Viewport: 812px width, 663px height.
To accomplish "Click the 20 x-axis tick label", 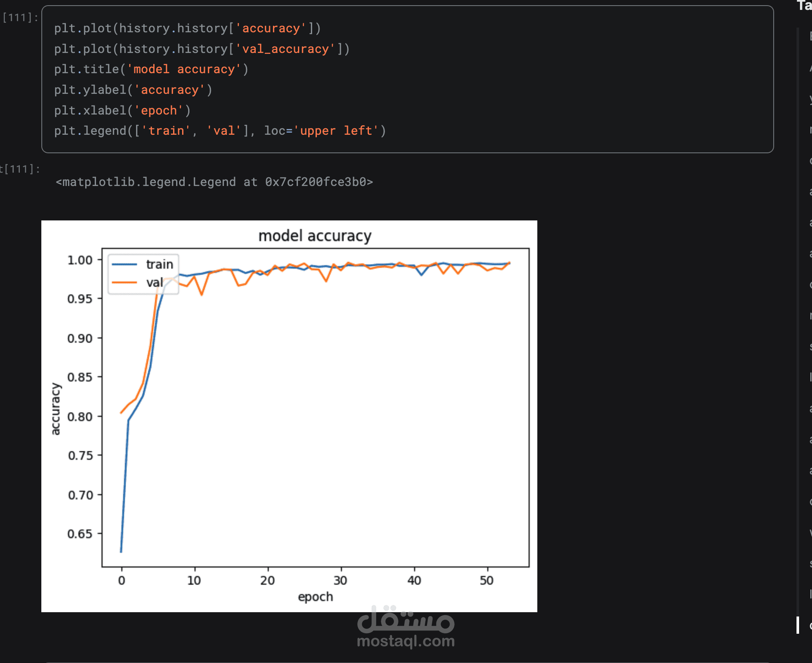I will 267,580.
